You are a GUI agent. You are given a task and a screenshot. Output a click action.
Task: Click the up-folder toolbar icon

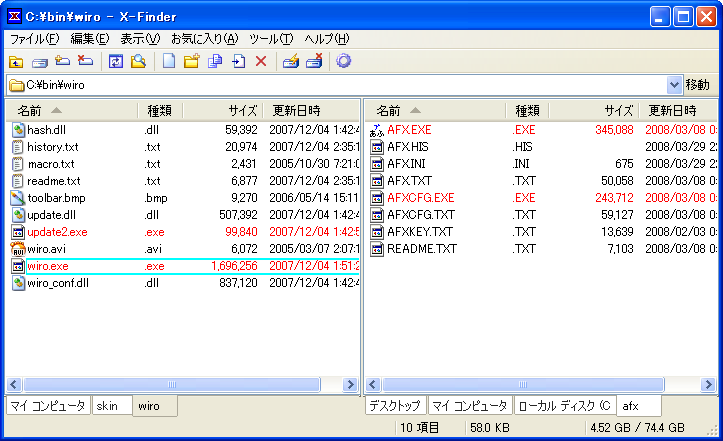click(16, 61)
